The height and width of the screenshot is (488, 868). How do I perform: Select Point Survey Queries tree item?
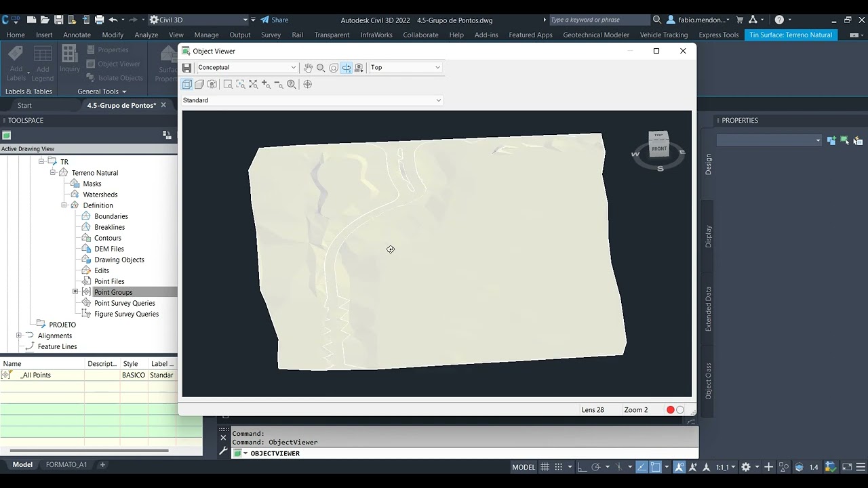tap(124, 303)
